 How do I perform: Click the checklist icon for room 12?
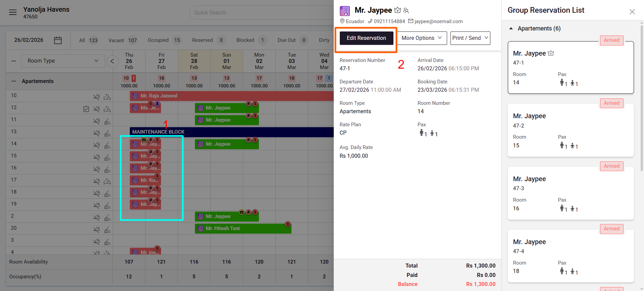[86, 109]
